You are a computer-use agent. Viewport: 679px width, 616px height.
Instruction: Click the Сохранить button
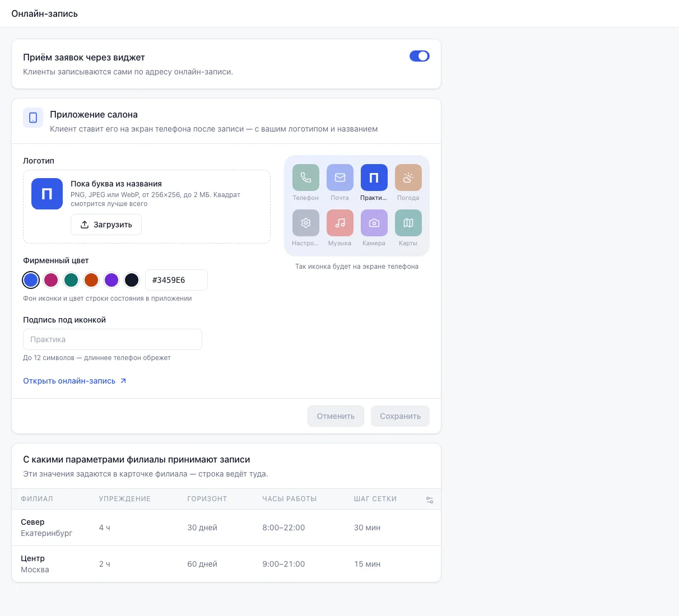pyautogui.click(x=400, y=416)
